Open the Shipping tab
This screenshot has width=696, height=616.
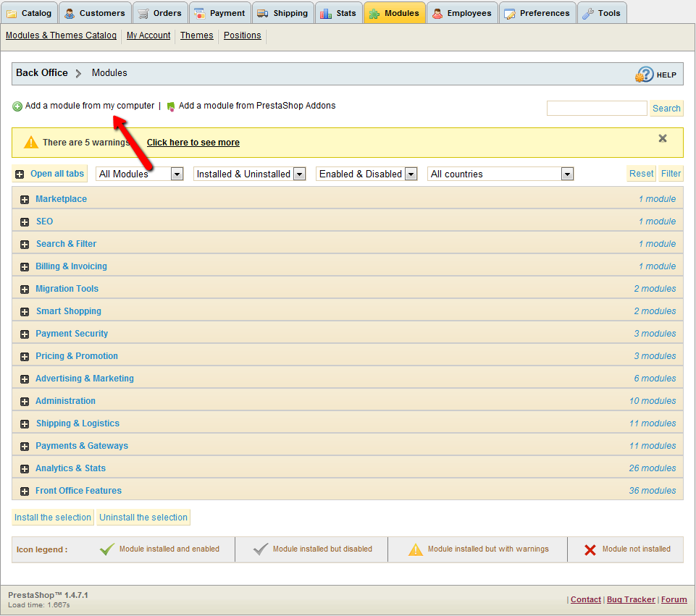pos(282,13)
